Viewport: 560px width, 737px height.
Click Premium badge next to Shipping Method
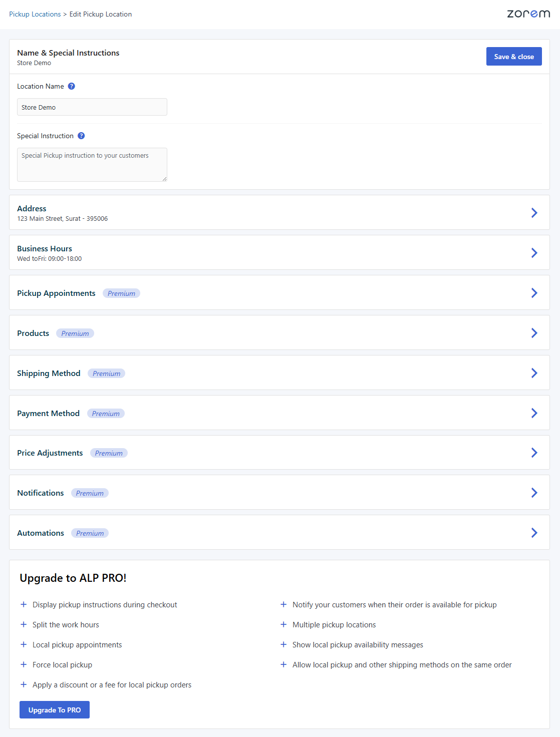point(106,374)
